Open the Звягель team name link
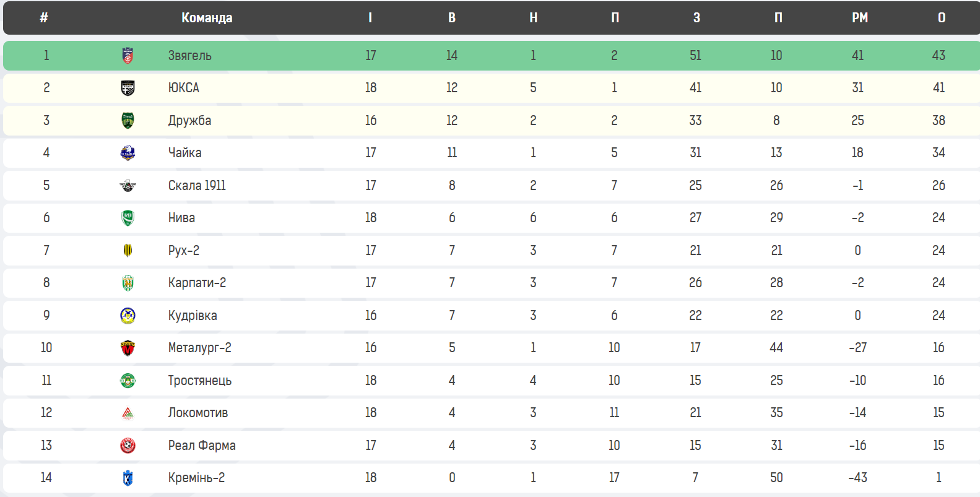The width and height of the screenshot is (980, 497). [190, 56]
